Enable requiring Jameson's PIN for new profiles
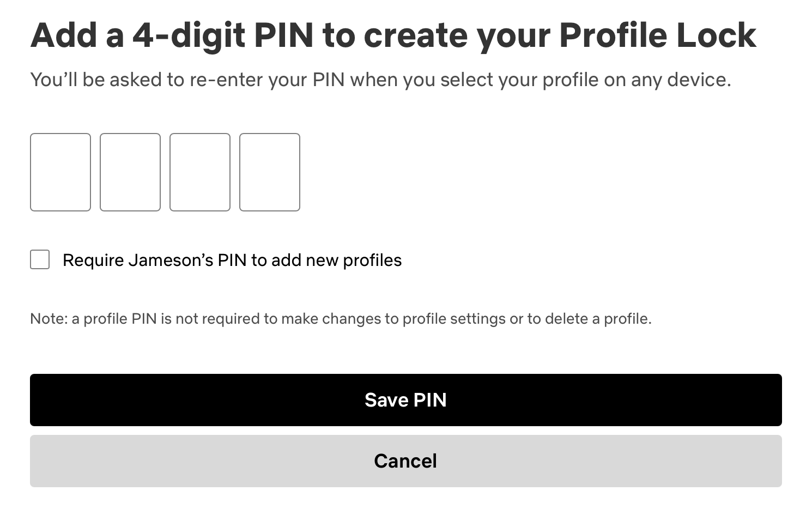Viewport: 812px width, 521px height. (40, 260)
